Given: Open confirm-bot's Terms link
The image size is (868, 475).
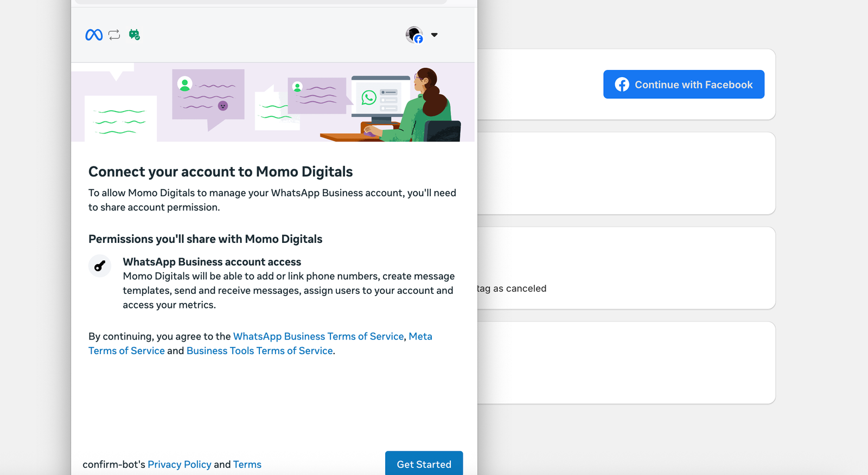Looking at the screenshot, I should 247,464.
